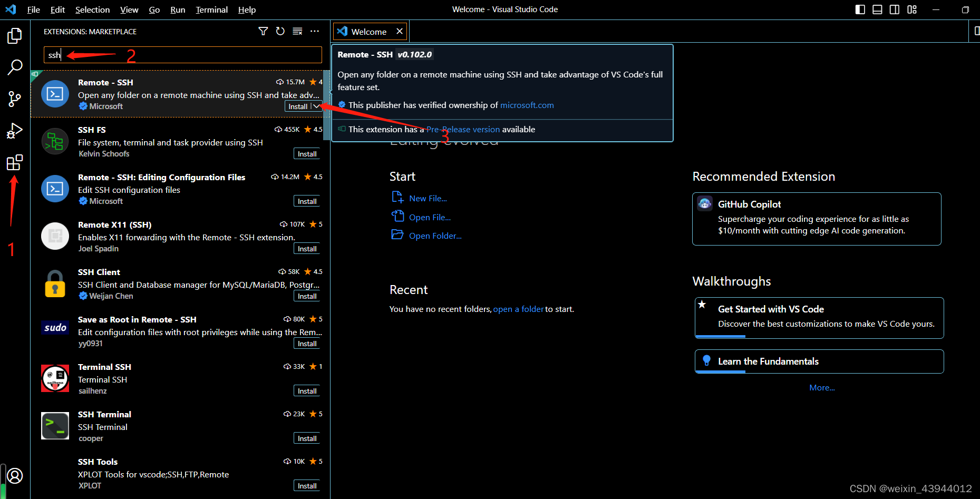The height and width of the screenshot is (499, 980).
Task: Open the View menu
Action: [x=129, y=9]
